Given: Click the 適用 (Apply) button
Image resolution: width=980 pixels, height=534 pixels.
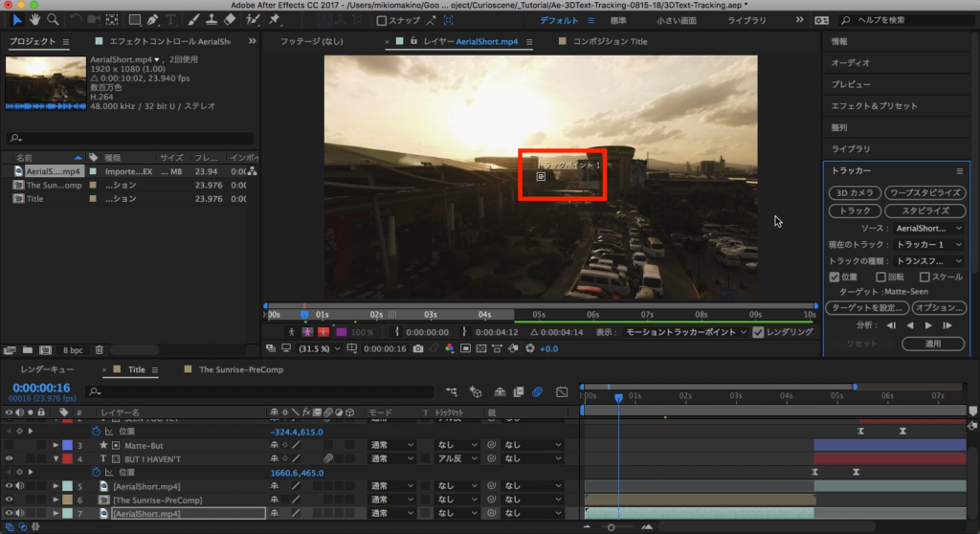Looking at the screenshot, I should tap(934, 343).
